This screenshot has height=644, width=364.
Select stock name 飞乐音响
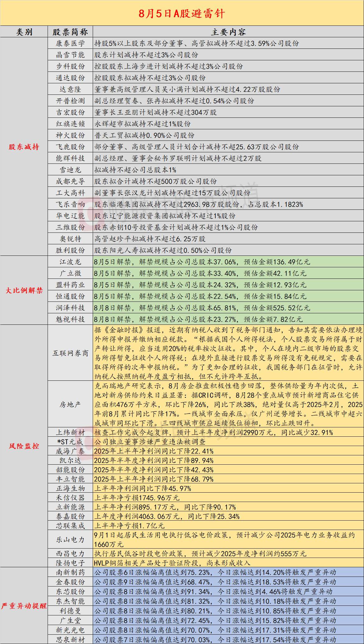coord(70,204)
